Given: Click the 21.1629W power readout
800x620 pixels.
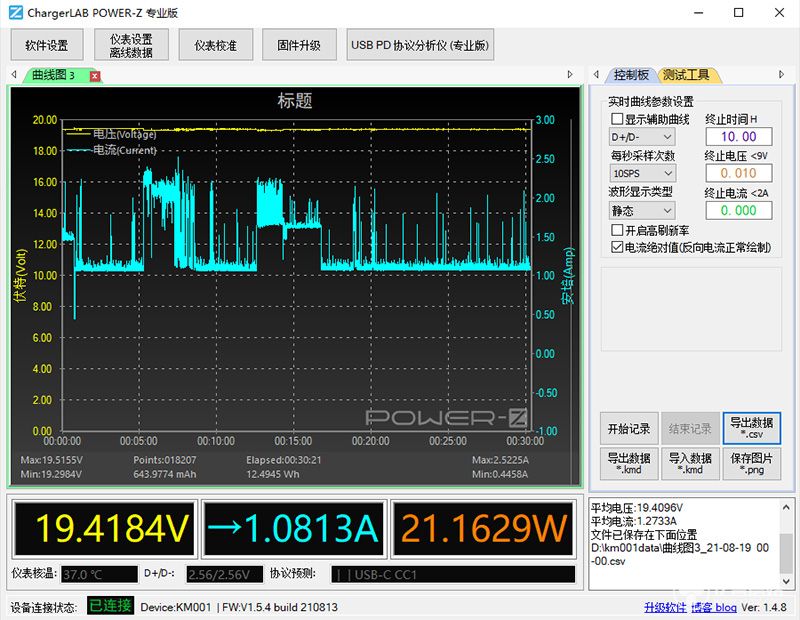Looking at the screenshot, I should pyautogui.click(x=483, y=528).
